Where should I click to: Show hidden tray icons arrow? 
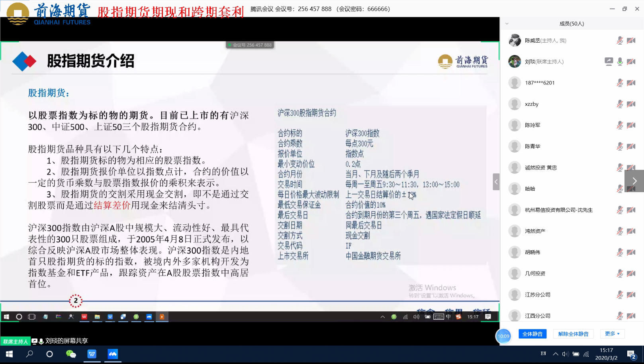(555, 354)
